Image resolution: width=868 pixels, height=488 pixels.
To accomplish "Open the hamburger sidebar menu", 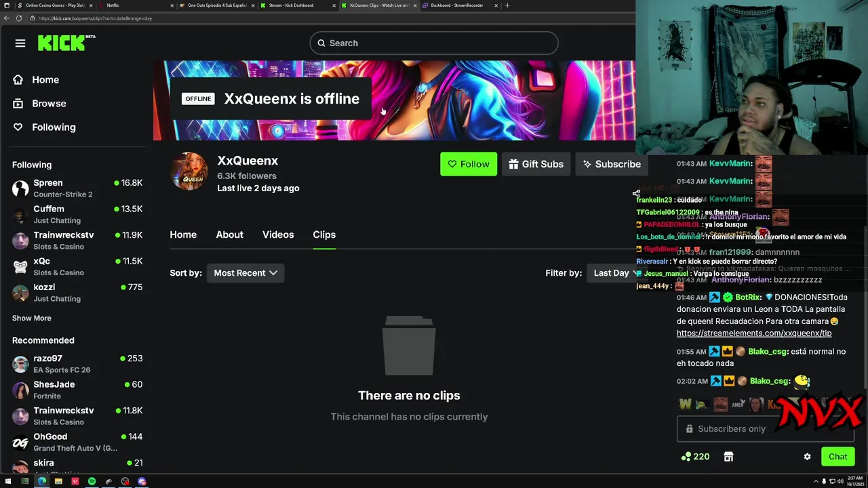I will click(20, 43).
